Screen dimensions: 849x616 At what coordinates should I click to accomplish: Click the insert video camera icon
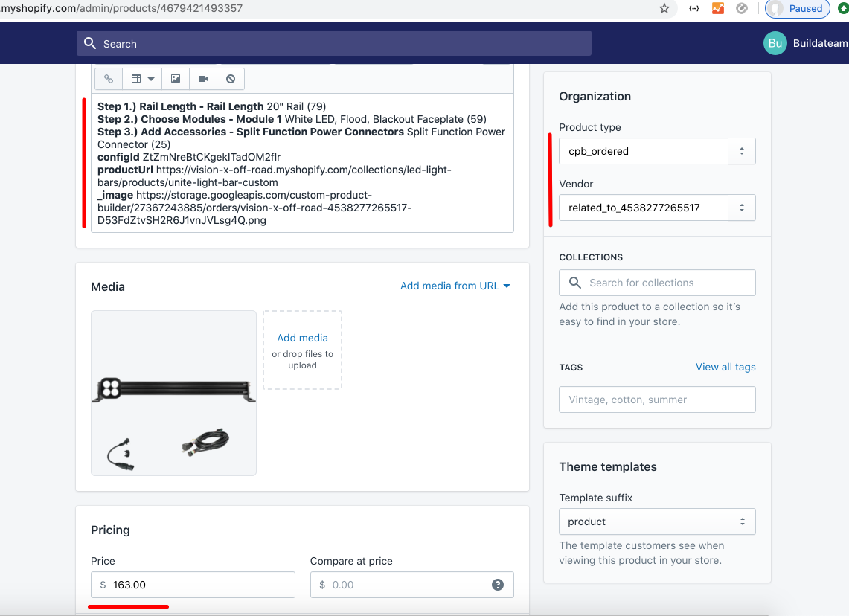(203, 79)
